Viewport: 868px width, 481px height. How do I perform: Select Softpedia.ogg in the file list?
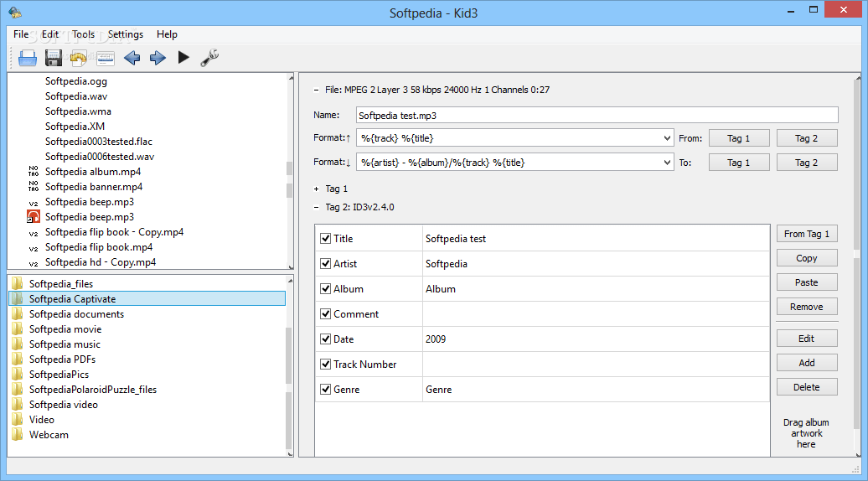(x=76, y=81)
